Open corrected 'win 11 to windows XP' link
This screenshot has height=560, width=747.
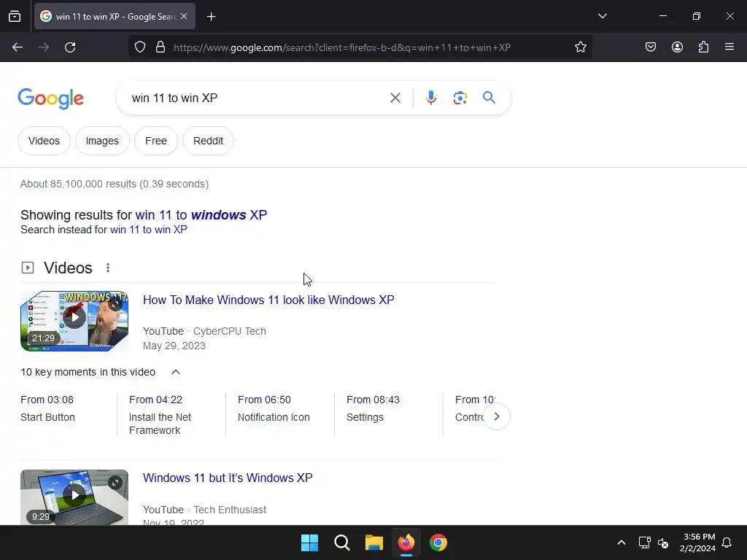pos(201,215)
